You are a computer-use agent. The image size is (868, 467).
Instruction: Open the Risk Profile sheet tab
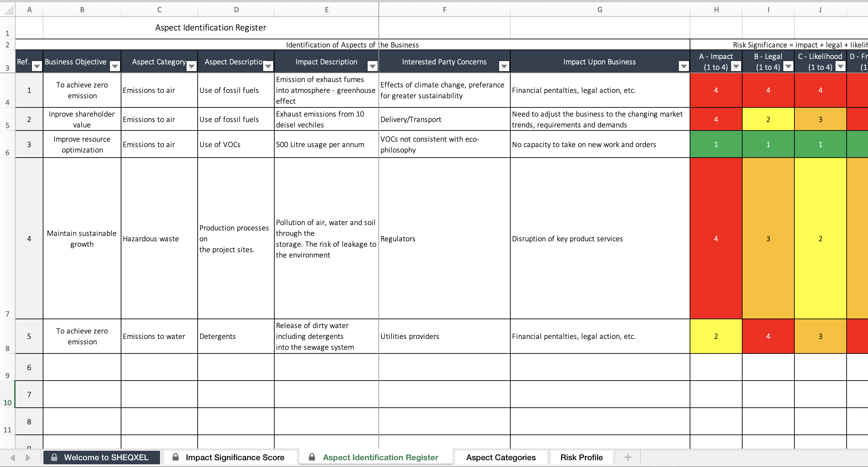tap(581, 457)
